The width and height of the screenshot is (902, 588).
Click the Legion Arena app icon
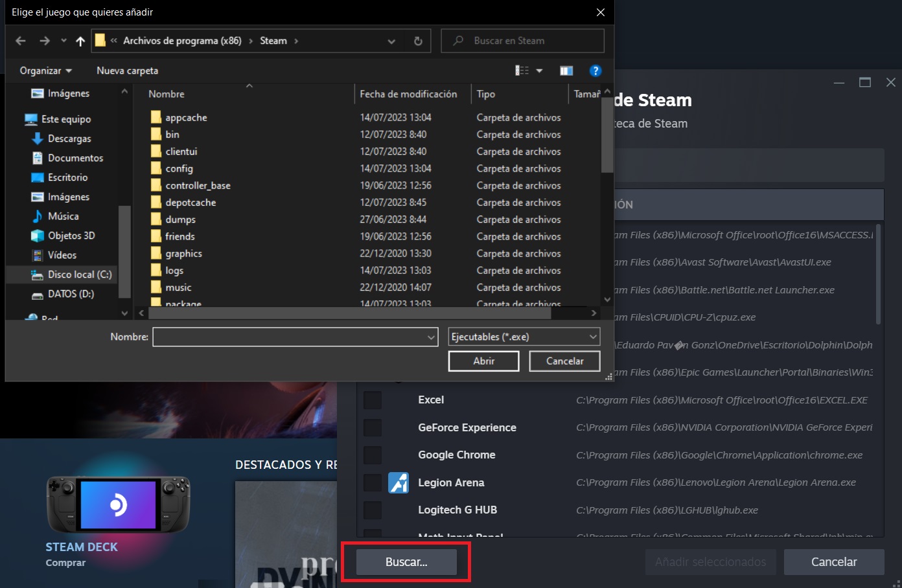point(399,482)
